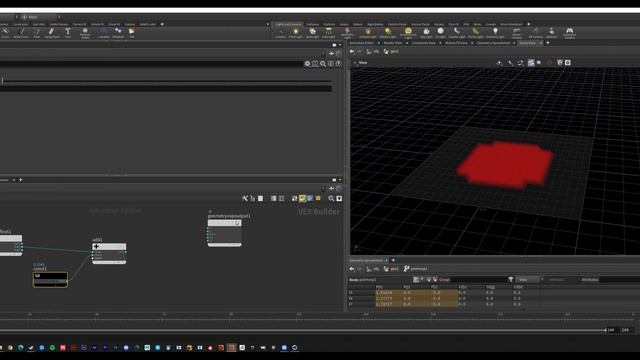
Task: Select the Stereo Camera shelf tool
Action: [516, 33]
